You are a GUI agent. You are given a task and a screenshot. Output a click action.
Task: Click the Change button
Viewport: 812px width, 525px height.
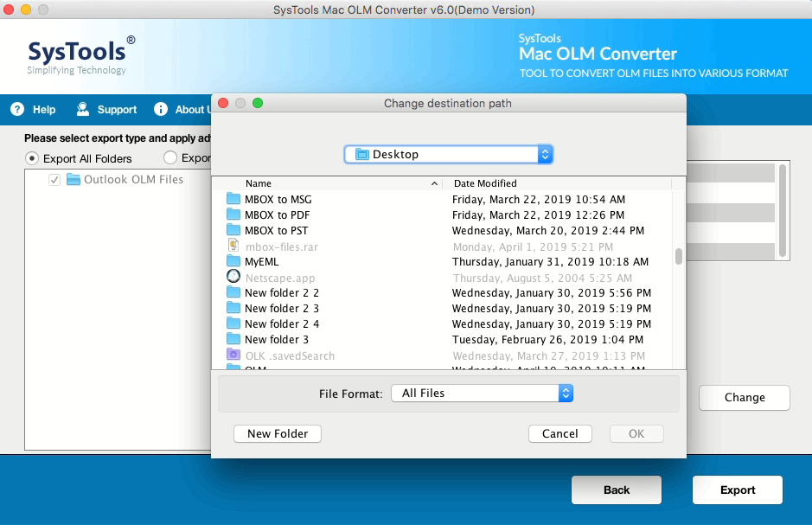[x=745, y=398]
